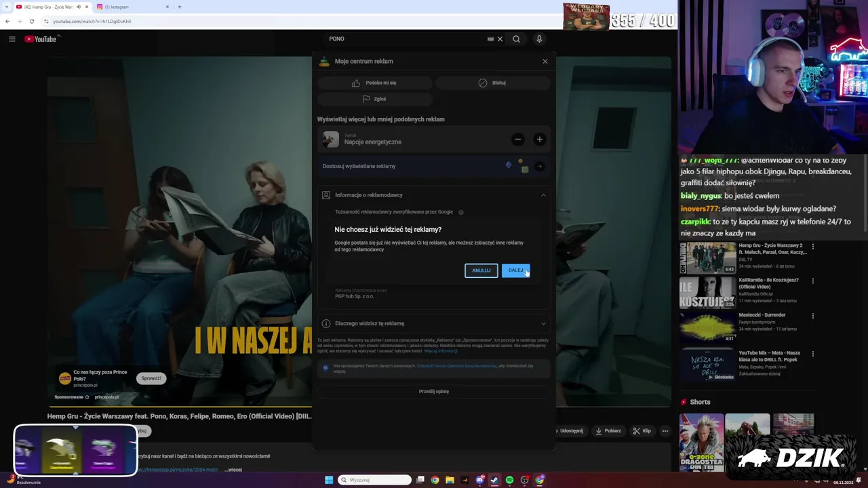Click the Pobierz download button

coord(608,430)
